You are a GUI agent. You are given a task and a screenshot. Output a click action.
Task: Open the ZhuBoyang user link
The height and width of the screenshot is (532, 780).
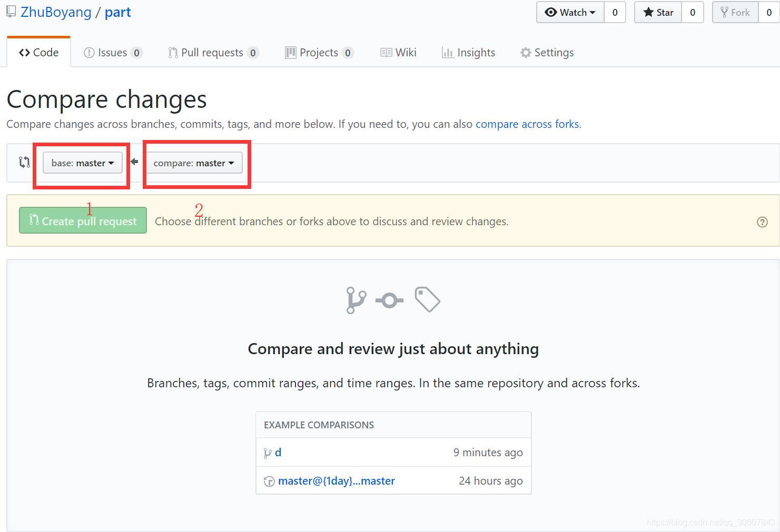(x=56, y=12)
